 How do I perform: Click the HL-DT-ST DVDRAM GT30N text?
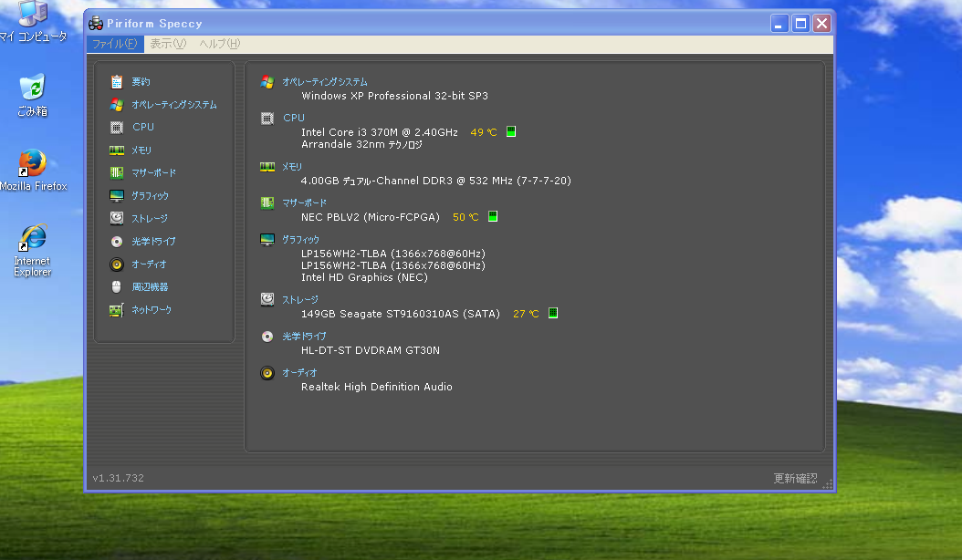click(371, 350)
